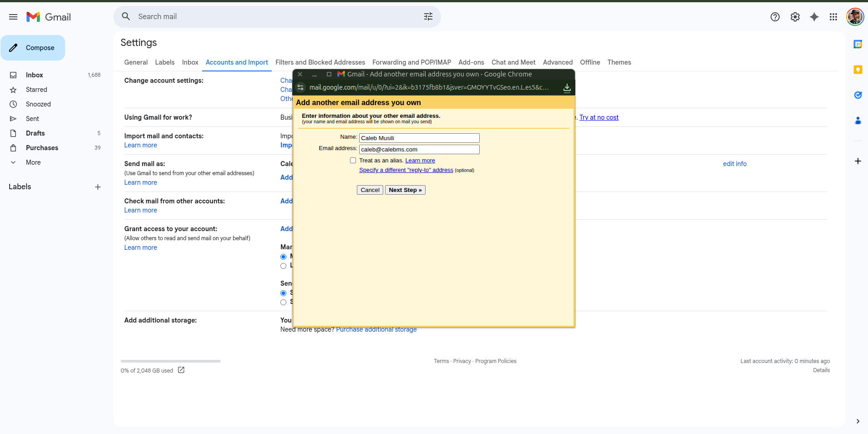Click Specify a different reply-to address
The height and width of the screenshot is (434, 868).
406,170
